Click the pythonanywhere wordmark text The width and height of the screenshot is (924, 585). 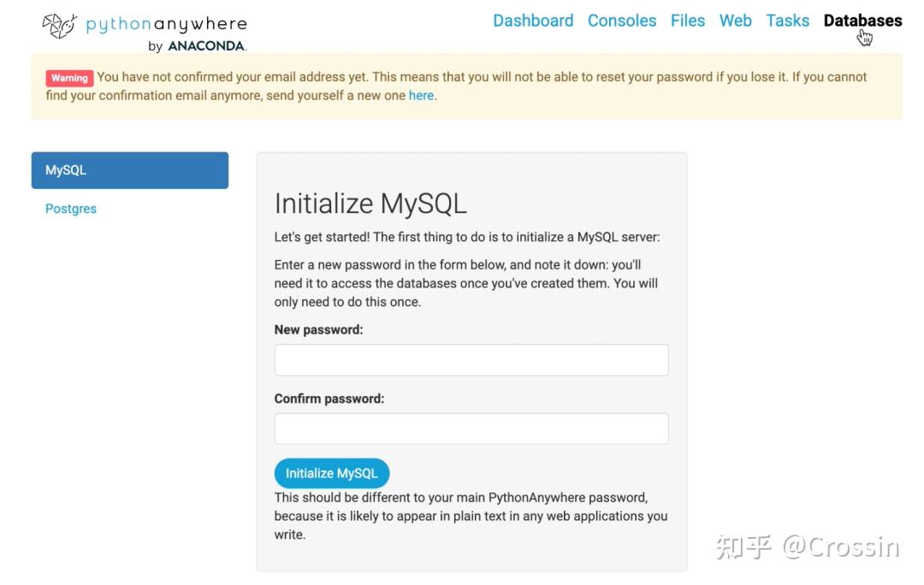167,25
